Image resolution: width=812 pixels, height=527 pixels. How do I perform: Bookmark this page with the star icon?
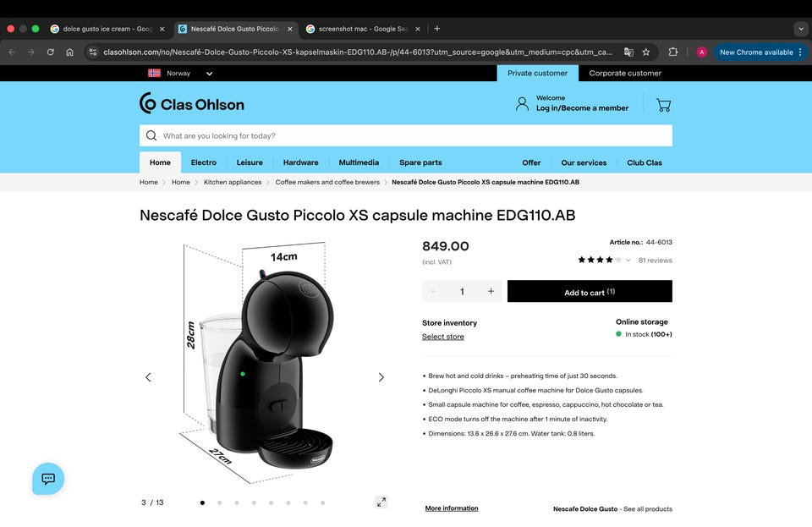tap(645, 52)
